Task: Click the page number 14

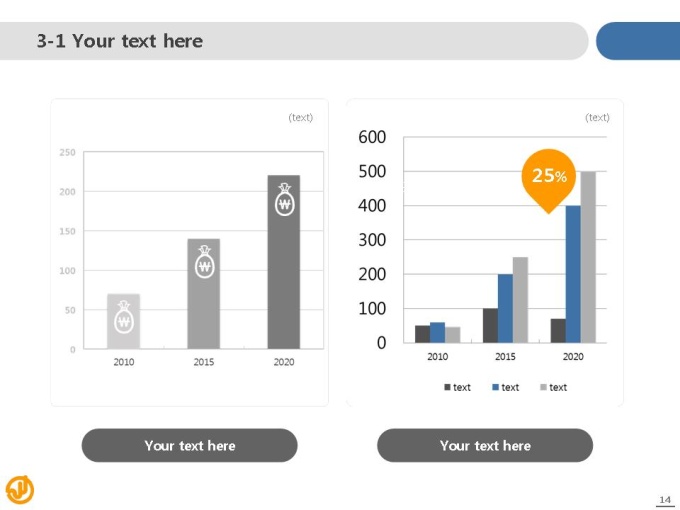Action: point(665,500)
